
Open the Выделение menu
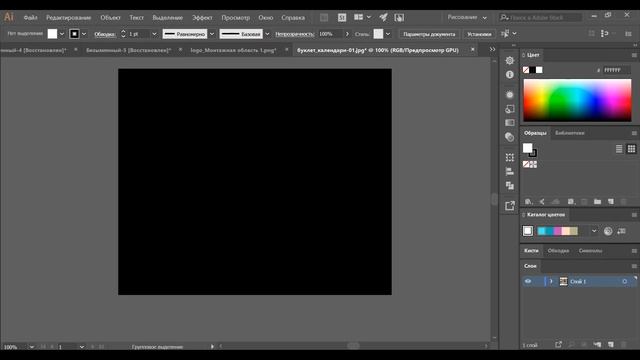pos(167,18)
